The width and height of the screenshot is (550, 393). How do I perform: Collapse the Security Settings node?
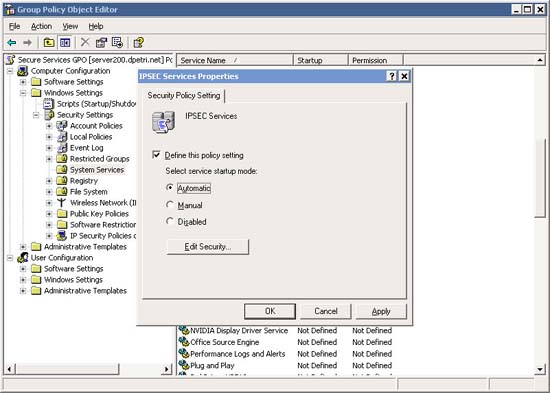click(x=36, y=115)
